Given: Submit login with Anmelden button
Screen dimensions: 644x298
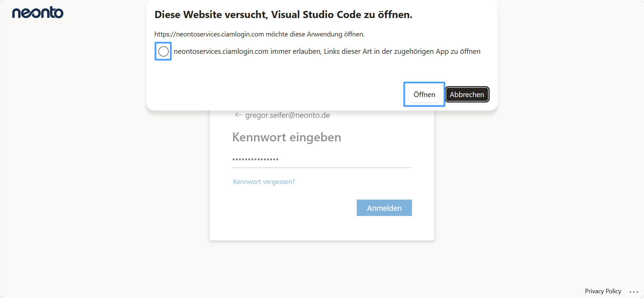Looking at the screenshot, I should pos(384,208).
